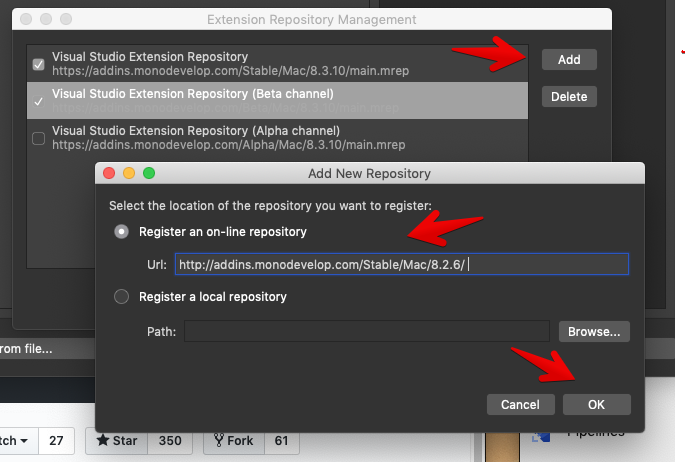Screen dimensions: 690x462
Task: Cancel the Add New Repository dialog
Action: point(520,404)
